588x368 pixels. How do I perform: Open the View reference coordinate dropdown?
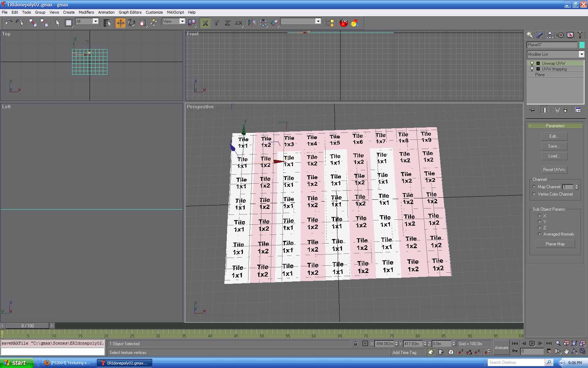[x=182, y=21]
